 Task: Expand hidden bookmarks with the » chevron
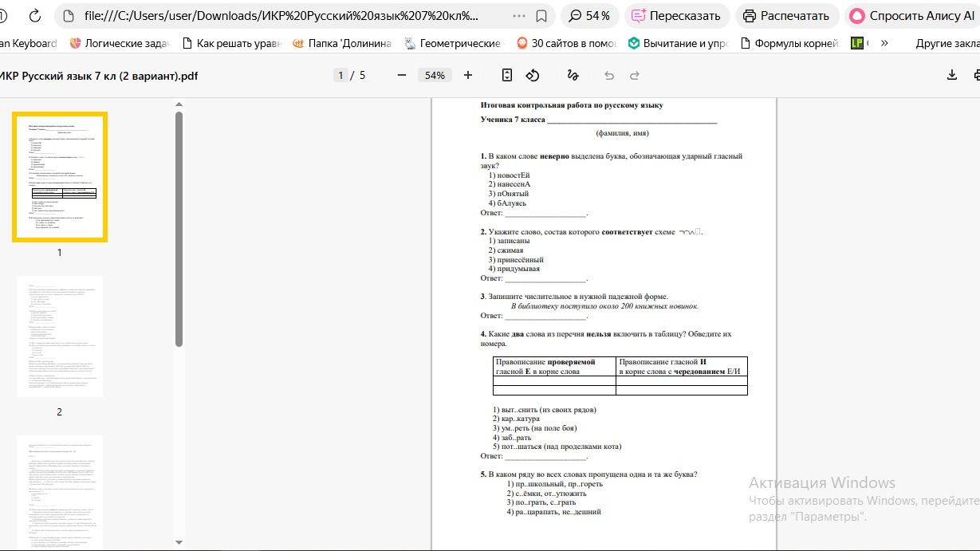click(x=884, y=43)
